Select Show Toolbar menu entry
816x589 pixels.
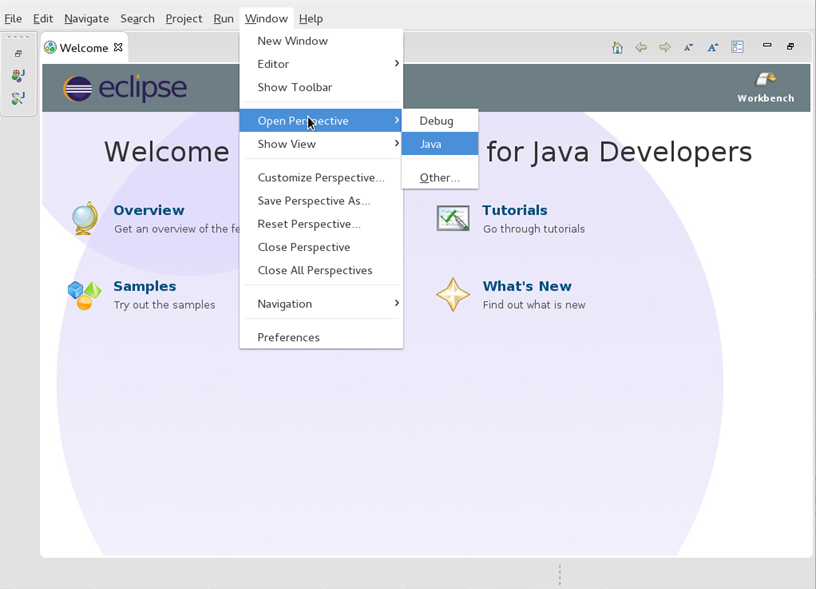click(321, 87)
